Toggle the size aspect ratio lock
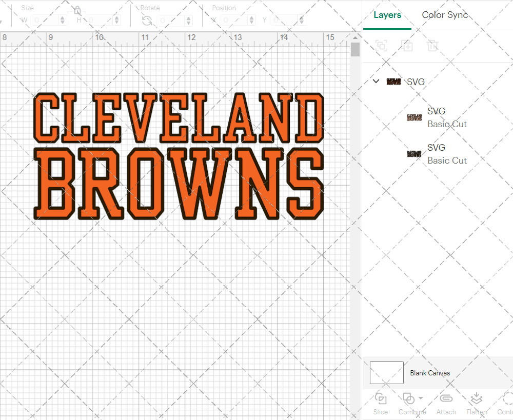The width and height of the screenshot is (513, 420). [x=77, y=10]
